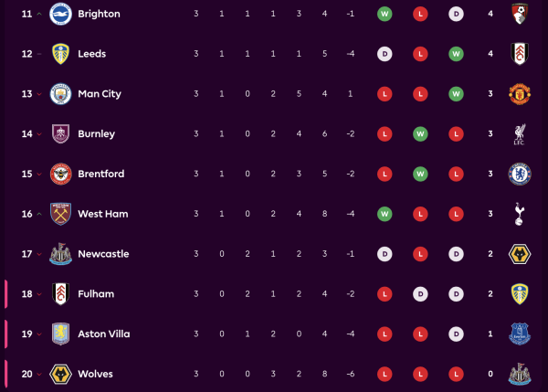Open Burnley's club badge in the table
This screenshot has height=392, width=548.
pos(61,133)
